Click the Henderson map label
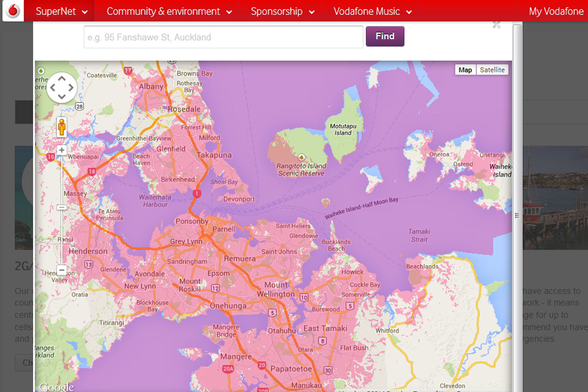The height and width of the screenshot is (392, 588). 88,251
